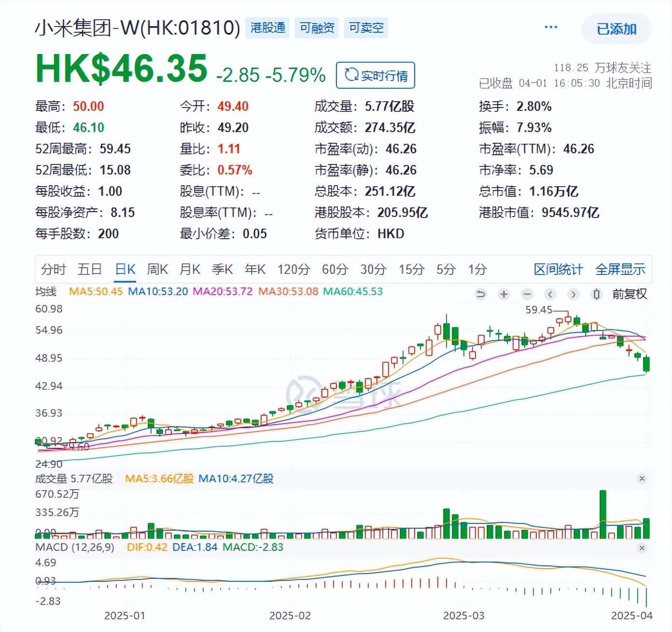Screen dimensions: 672x632
Task: Click the MA5:50.45 moving average legend
Action: [96, 291]
